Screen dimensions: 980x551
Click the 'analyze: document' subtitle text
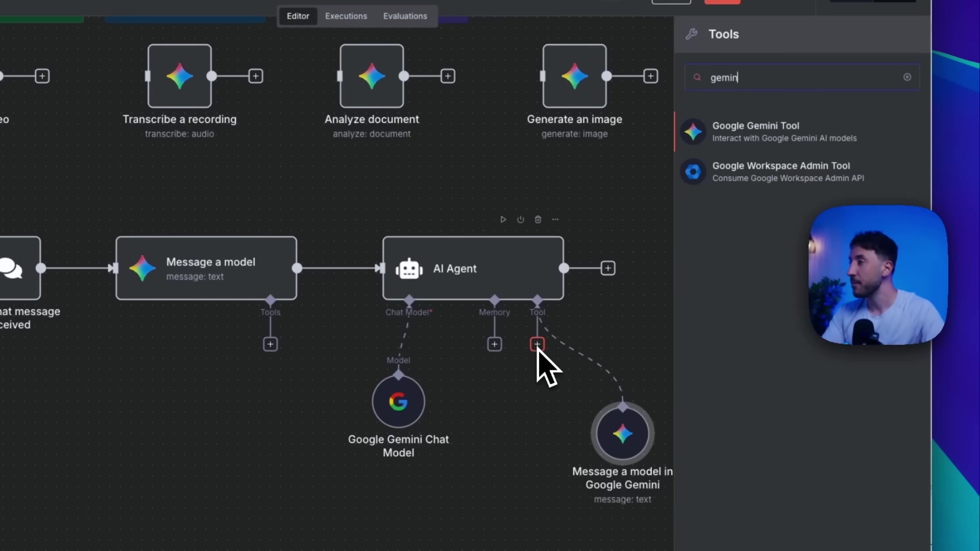point(372,134)
